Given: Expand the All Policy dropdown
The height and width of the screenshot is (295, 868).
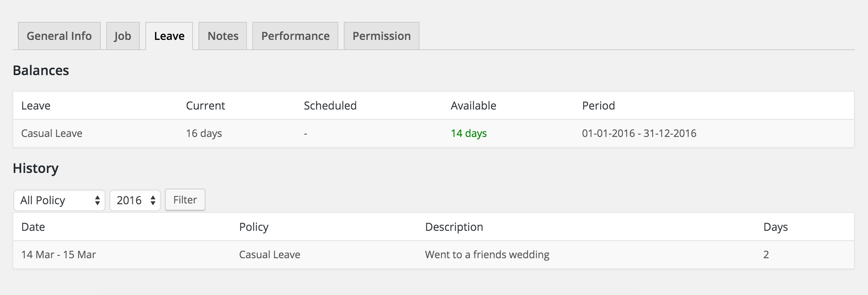Looking at the screenshot, I should (x=59, y=200).
